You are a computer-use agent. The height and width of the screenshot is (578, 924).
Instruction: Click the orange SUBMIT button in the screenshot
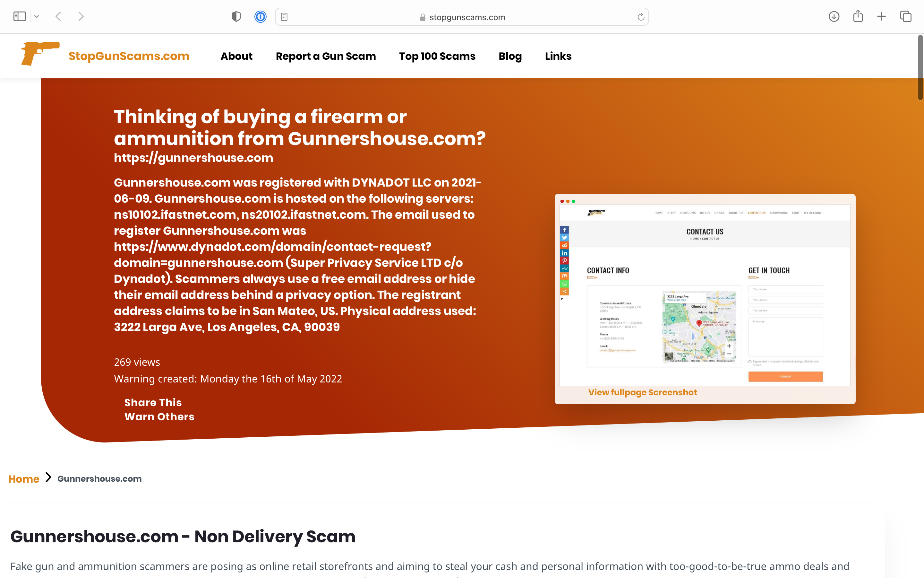(x=785, y=377)
